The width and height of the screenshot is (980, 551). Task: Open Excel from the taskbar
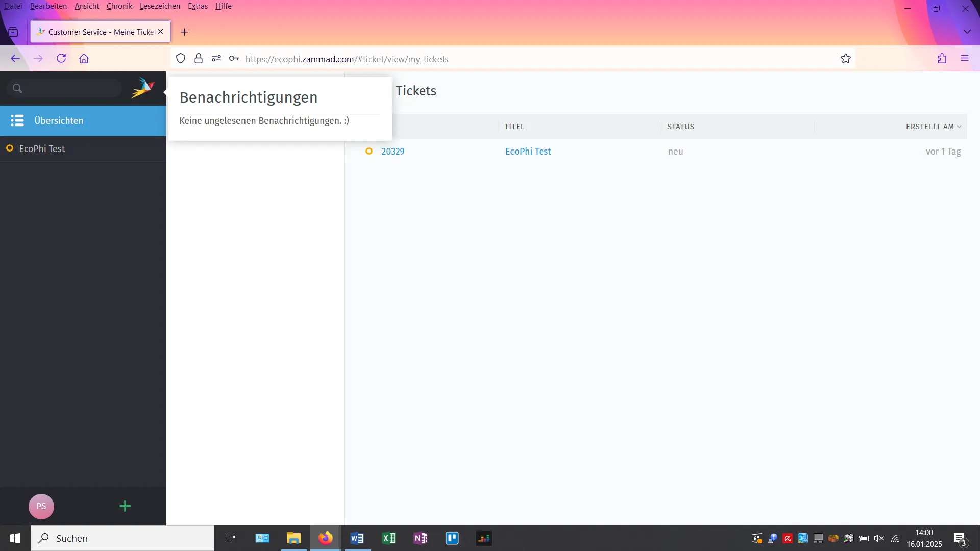[389, 538]
